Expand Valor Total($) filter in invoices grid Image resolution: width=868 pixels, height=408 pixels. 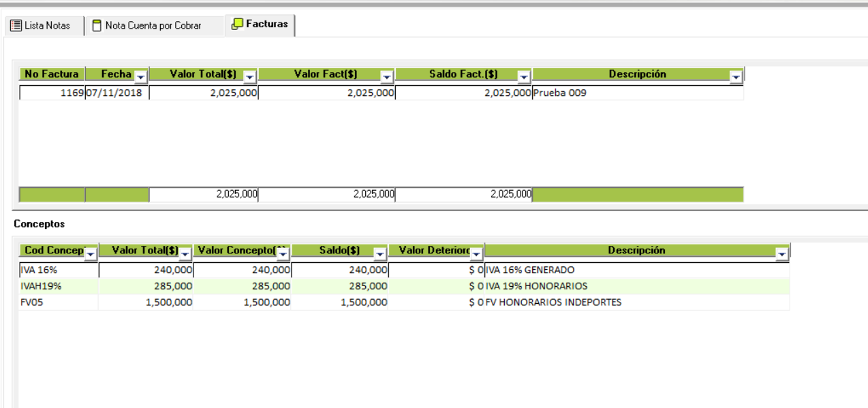click(249, 76)
